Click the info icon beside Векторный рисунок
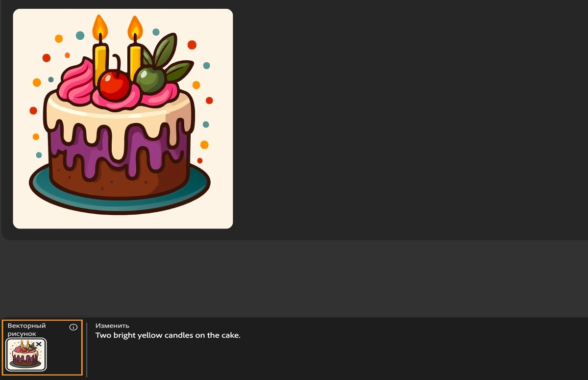The image size is (588, 380). coord(73,327)
